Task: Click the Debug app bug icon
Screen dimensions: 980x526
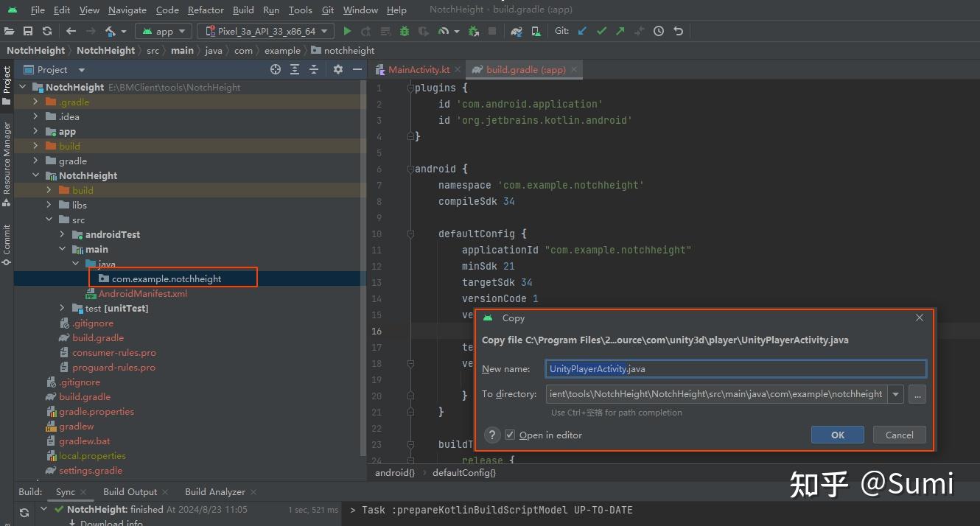Action: (x=404, y=31)
